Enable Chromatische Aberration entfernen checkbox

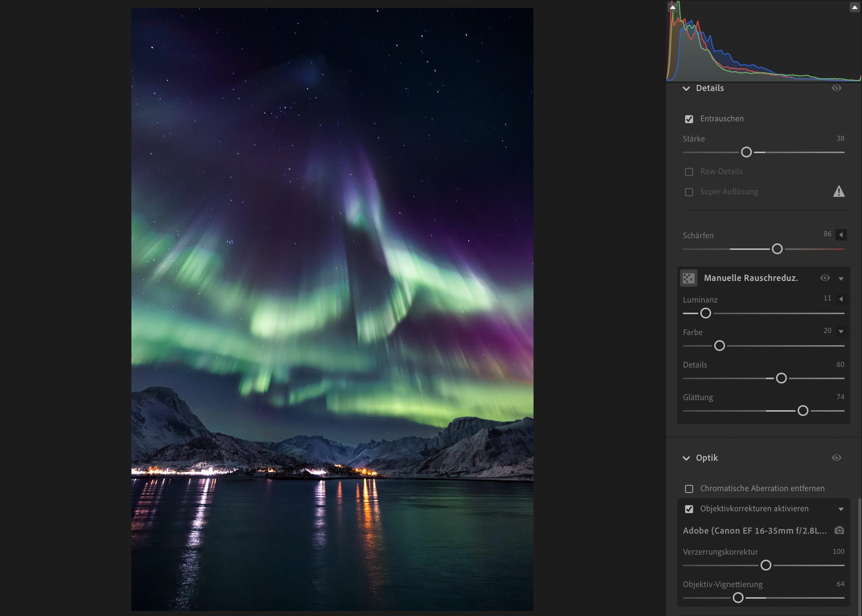pos(689,489)
